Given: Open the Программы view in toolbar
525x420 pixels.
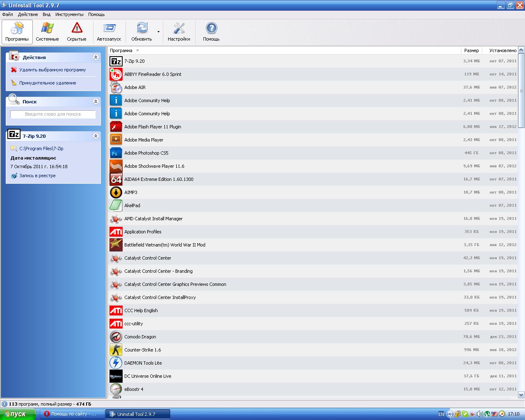Looking at the screenshot, I should (17, 32).
